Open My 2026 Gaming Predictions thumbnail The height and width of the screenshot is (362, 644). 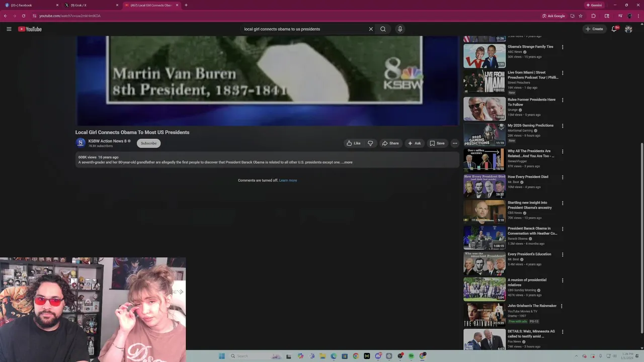(485, 134)
